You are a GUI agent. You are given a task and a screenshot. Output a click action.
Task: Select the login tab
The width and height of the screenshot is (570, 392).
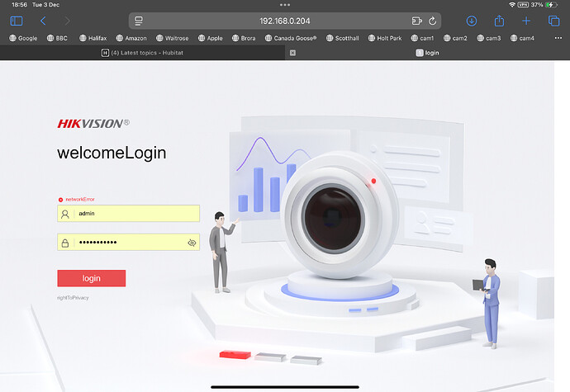[x=430, y=52]
